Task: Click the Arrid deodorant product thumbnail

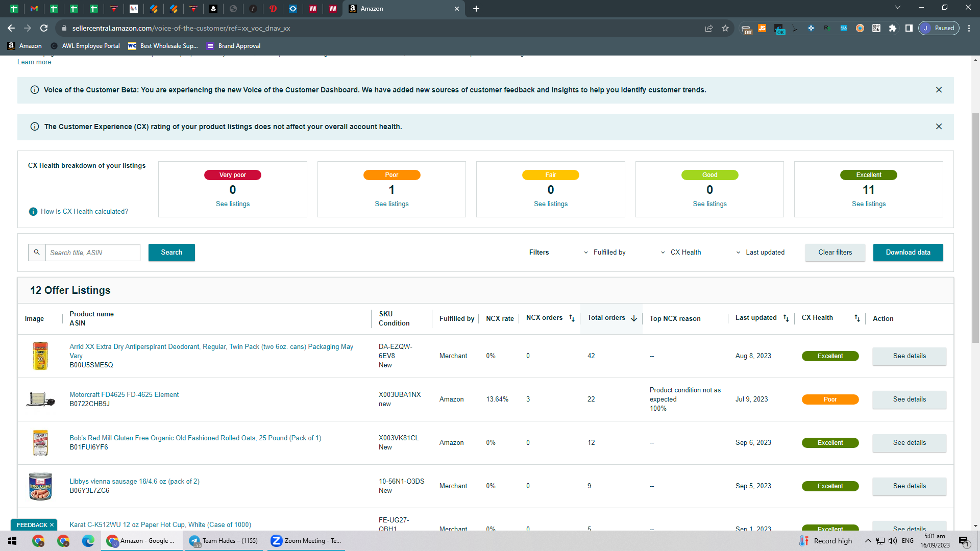Action: 40,356
